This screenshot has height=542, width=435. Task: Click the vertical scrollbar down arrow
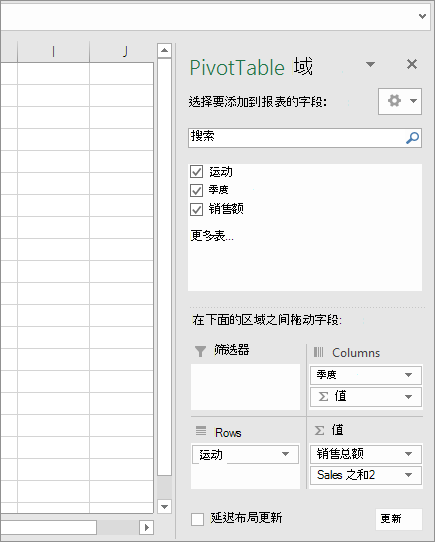164,507
